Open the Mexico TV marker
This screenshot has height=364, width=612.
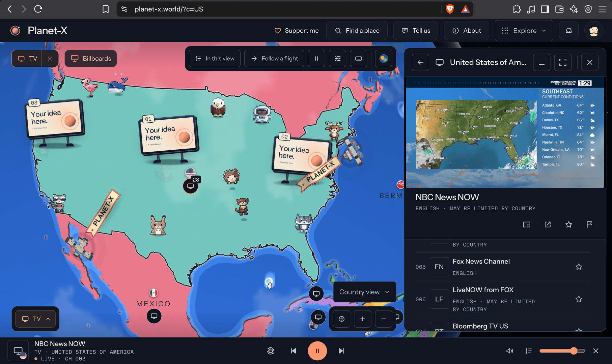(154, 316)
